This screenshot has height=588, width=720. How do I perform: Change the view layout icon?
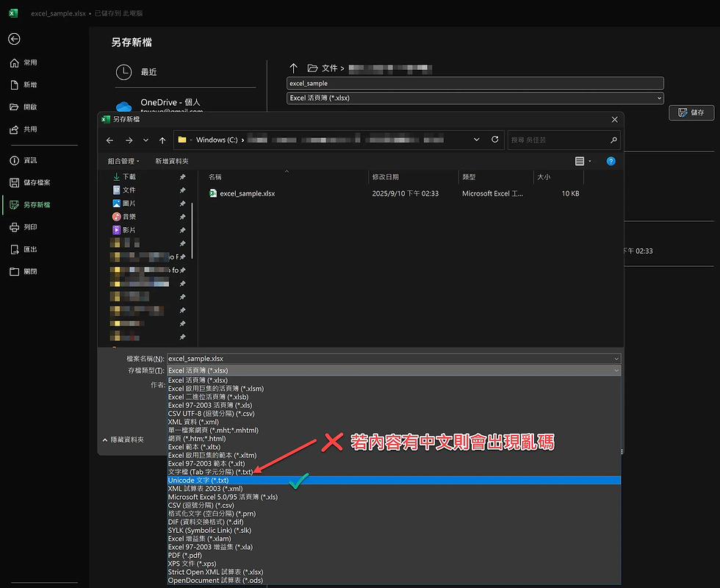580,161
